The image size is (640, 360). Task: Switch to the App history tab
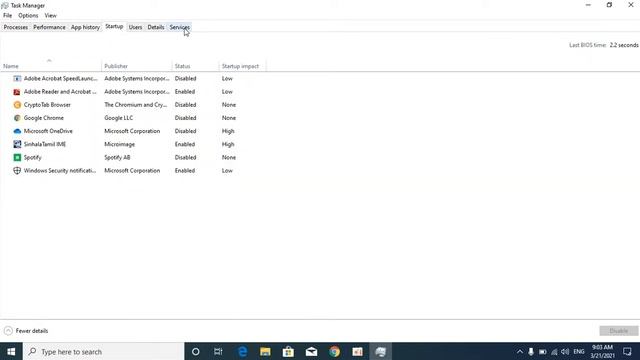click(85, 27)
